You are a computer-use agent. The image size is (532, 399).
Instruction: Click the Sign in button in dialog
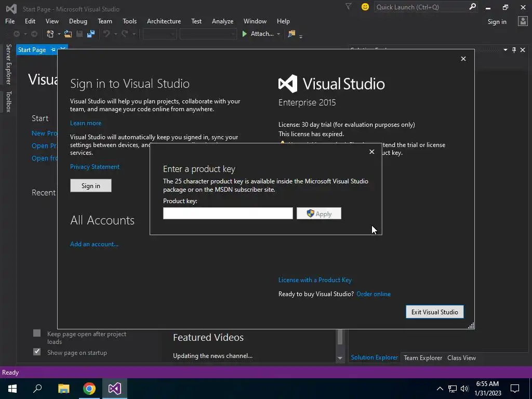90,185
